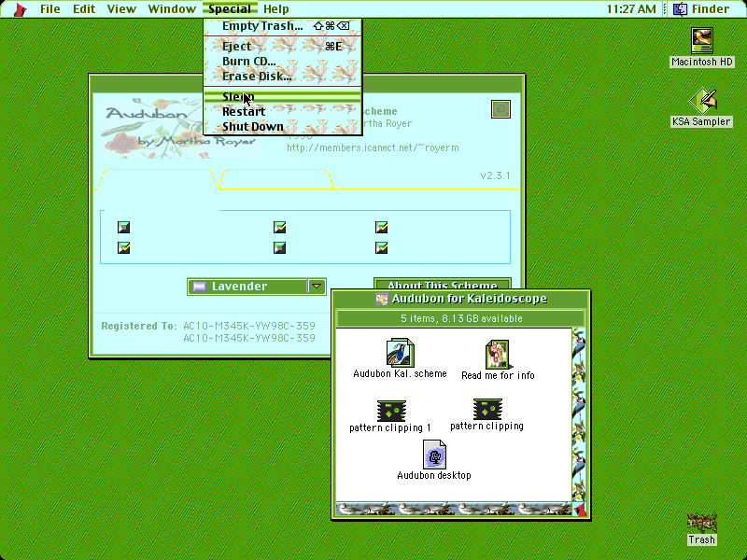The width and height of the screenshot is (747, 560).
Task: Open the Apple menu cardinal icon
Action: (20, 9)
